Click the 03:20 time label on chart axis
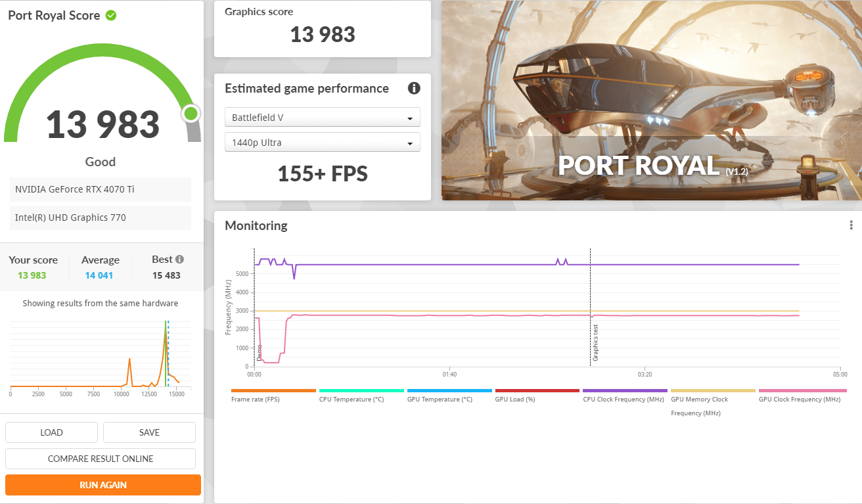The height and width of the screenshot is (504, 862). [645, 375]
